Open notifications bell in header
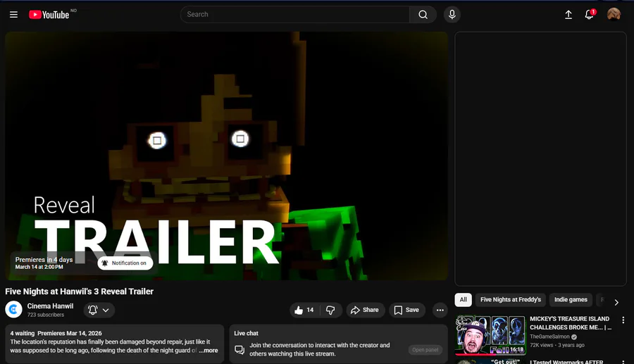Image resolution: width=634 pixels, height=364 pixels. coord(589,15)
